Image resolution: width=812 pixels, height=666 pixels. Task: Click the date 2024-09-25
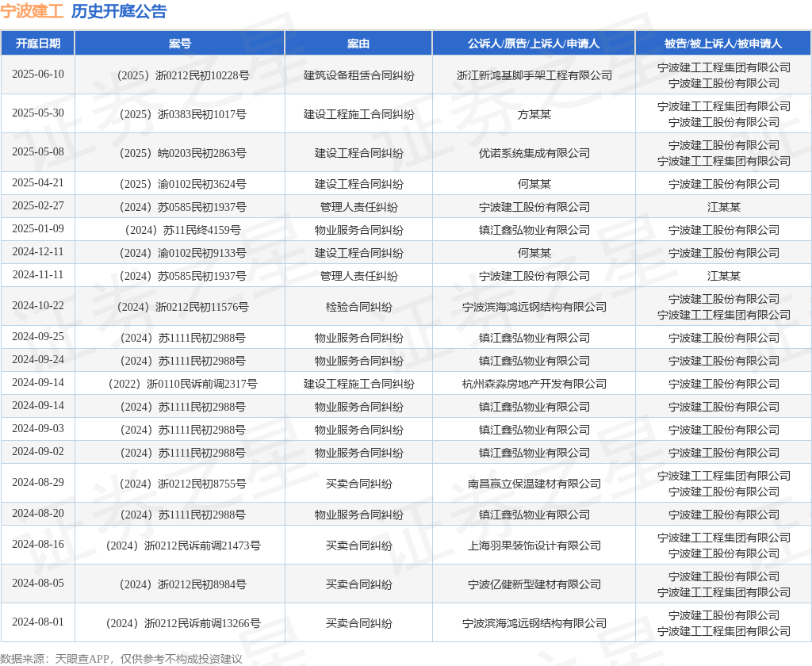tap(38, 337)
